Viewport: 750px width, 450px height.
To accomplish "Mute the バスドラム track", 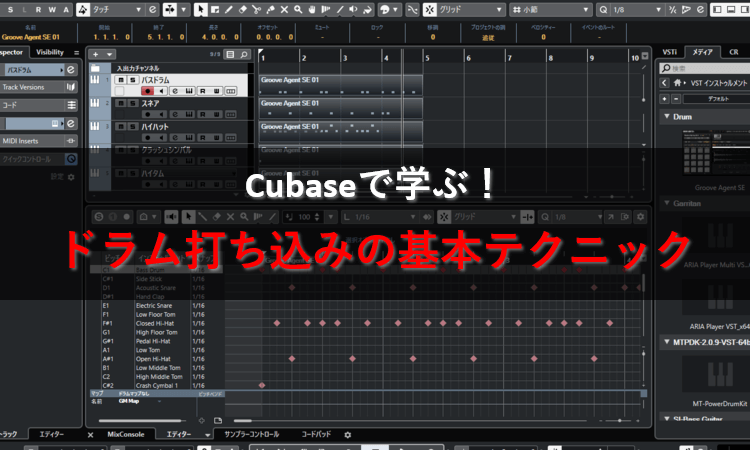I will [120, 79].
